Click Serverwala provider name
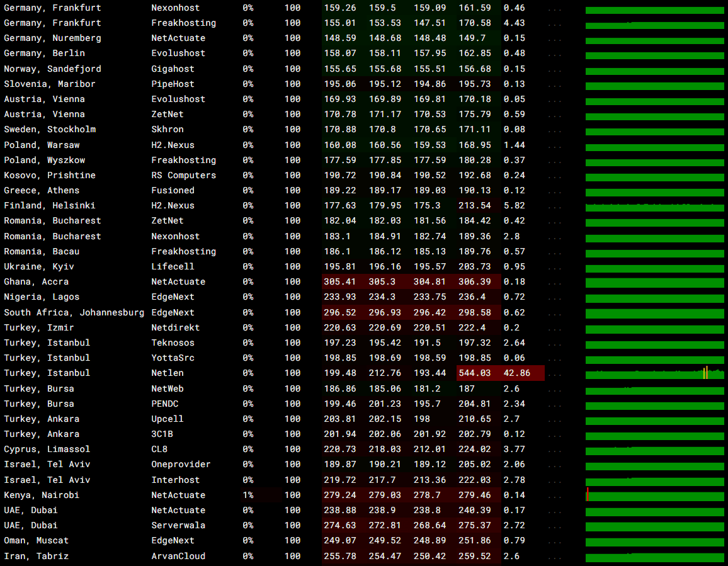Image resolution: width=728 pixels, height=566 pixels. [x=178, y=525]
